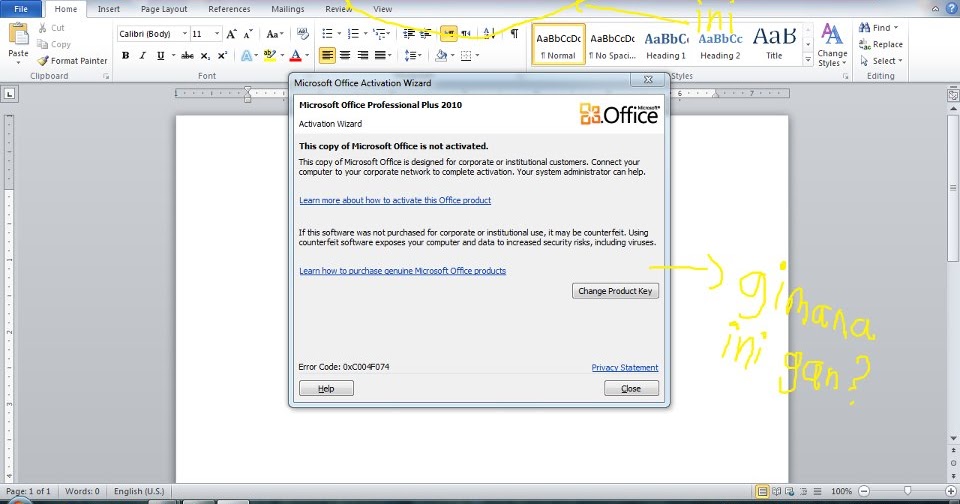960x504 pixels.
Task: Apply the Heading 1 style
Action: (x=666, y=44)
